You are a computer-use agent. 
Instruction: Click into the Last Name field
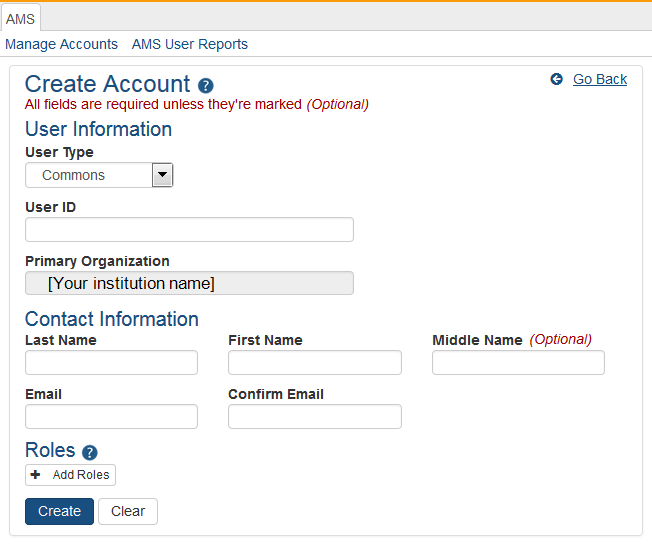(x=111, y=363)
